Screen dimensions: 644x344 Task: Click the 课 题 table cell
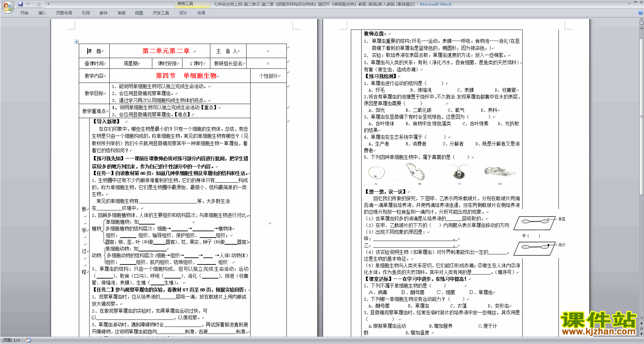(94, 51)
